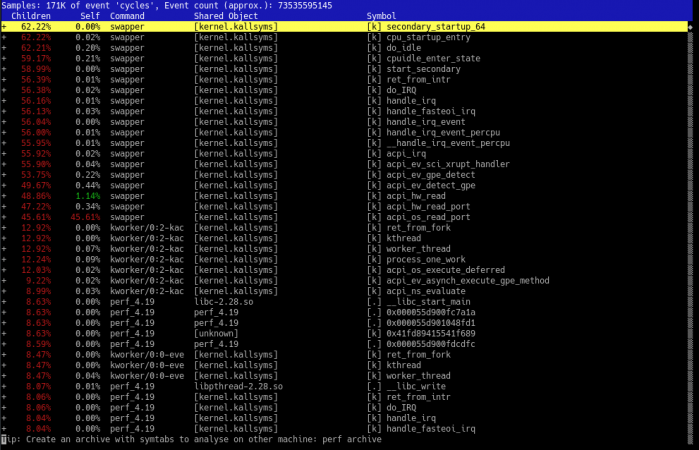Select the Symbol column header
Image resolution: width=699 pixels, height=450 pixels.
pyautogui.click(x=381, y=16)
